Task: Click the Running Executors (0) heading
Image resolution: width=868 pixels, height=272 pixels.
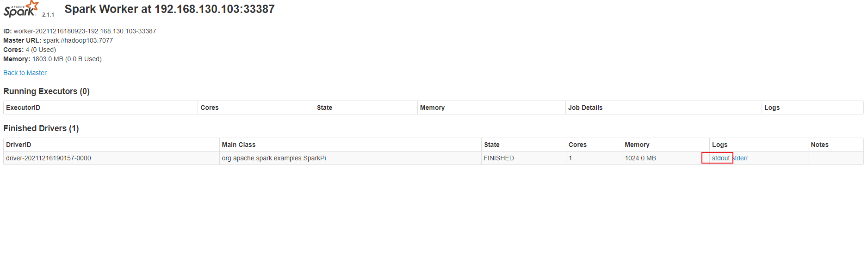Action: point(46,91)
